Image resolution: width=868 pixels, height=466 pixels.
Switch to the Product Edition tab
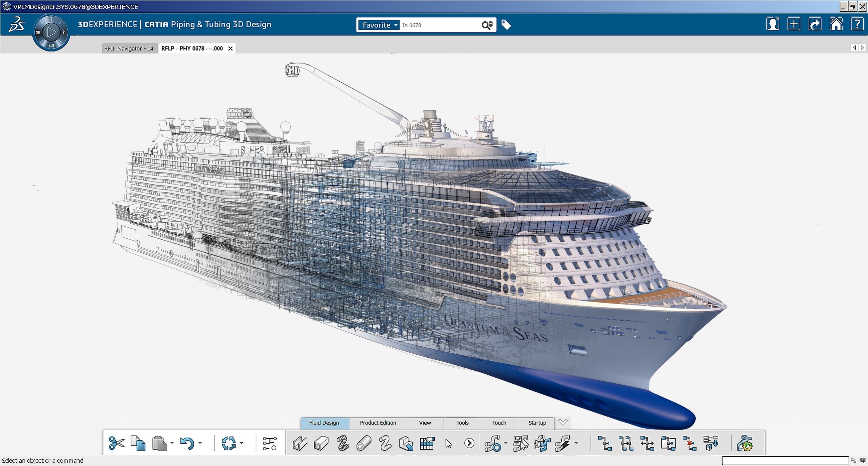pos(378,423)
